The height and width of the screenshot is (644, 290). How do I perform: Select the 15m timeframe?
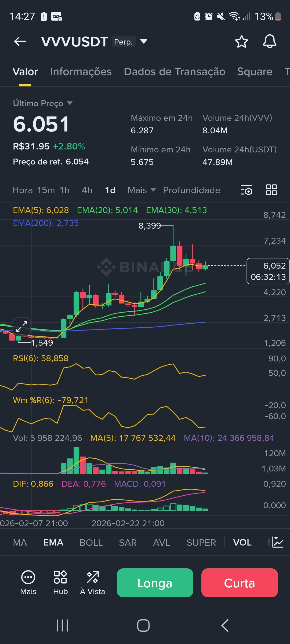(x=46, y=190)
